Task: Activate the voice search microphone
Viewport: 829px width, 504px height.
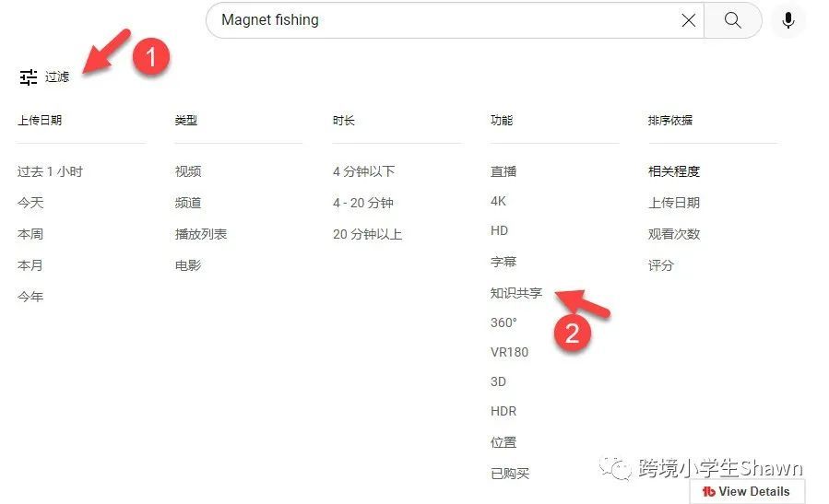Action: coord(788,20)
